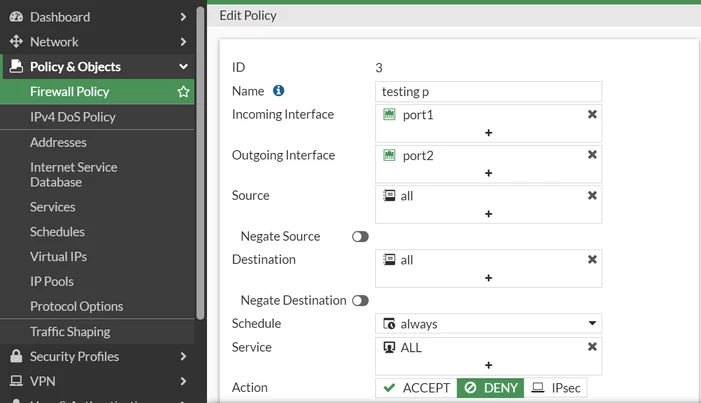The height and width of the screenshot is (403, 701).
Task: Click the Security Profiles lock icon
Action: pos(16,356)
